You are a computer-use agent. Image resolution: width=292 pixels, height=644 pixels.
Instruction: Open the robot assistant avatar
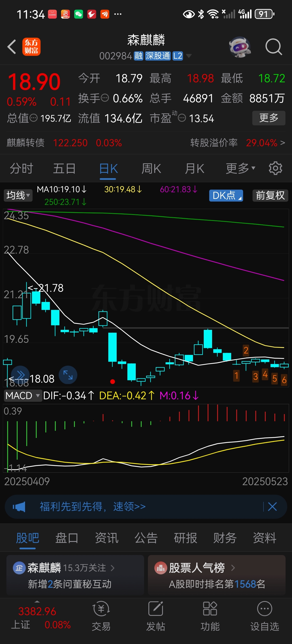point(240,47)
